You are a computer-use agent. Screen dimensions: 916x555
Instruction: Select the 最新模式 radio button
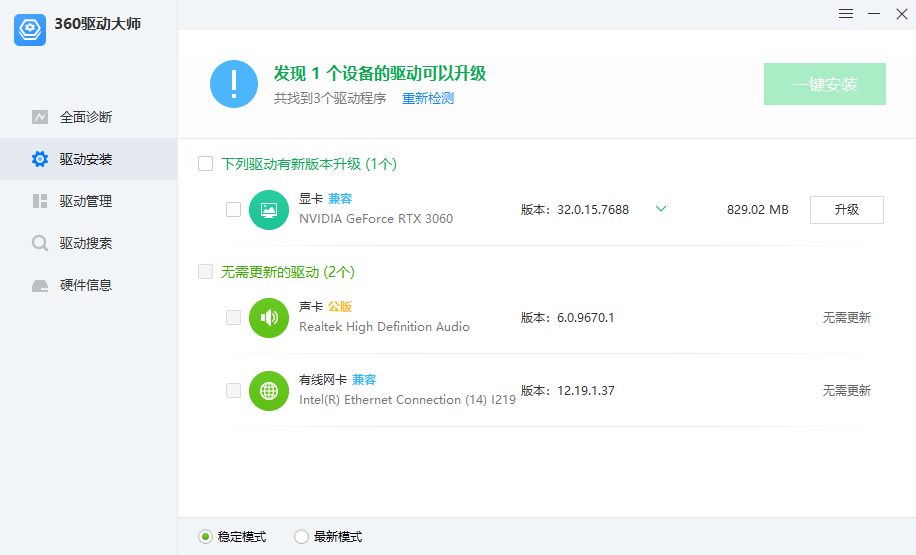pyautogui.click(x=301, y=537)
